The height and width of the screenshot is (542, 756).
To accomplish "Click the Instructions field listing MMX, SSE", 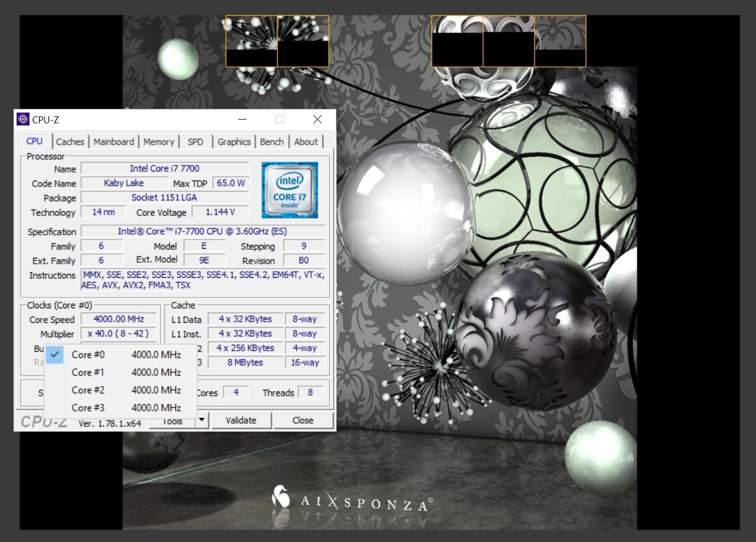I will point(203,280).
